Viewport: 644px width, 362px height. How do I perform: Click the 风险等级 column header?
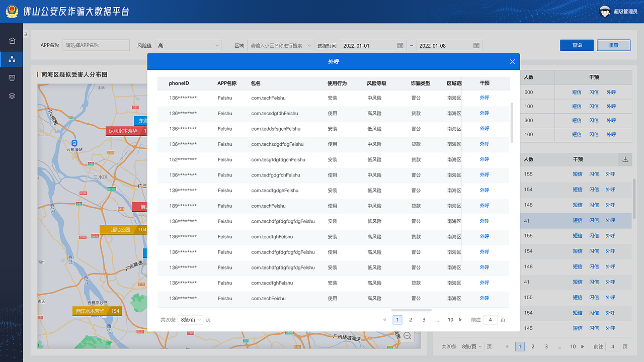click(x=377, y=83)
